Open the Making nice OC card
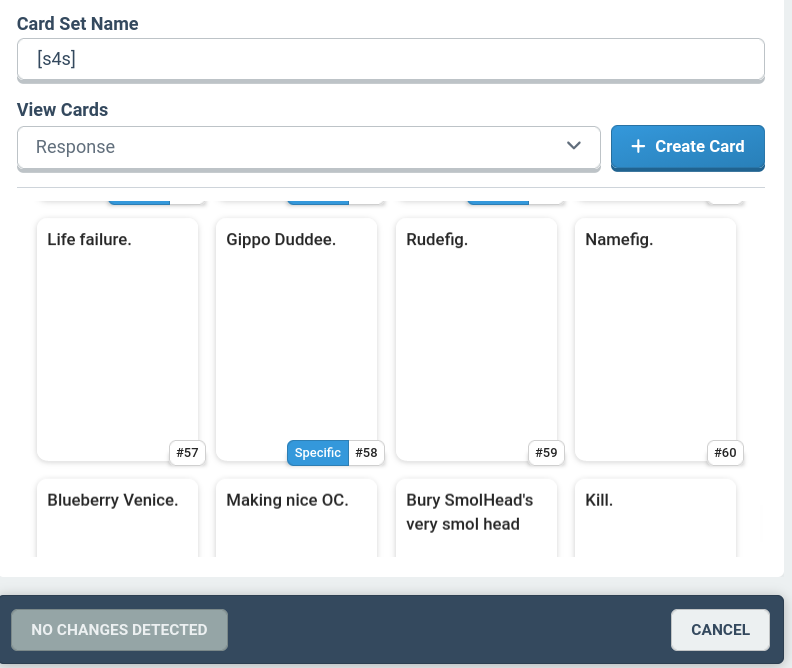This screenshot has width=792, height=668. point(296,518)
